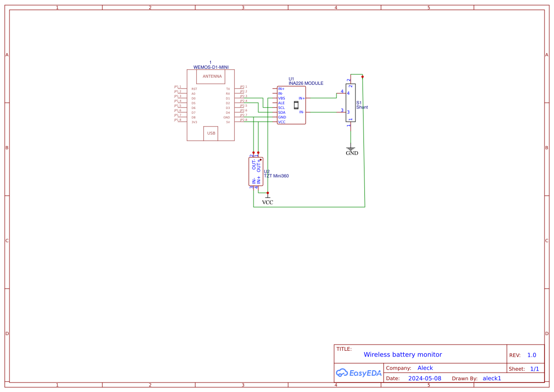The width and height of the screenshot is (554, 392).
Task: Click the SCL pin on the INA226 module
Action: (282, 108)
